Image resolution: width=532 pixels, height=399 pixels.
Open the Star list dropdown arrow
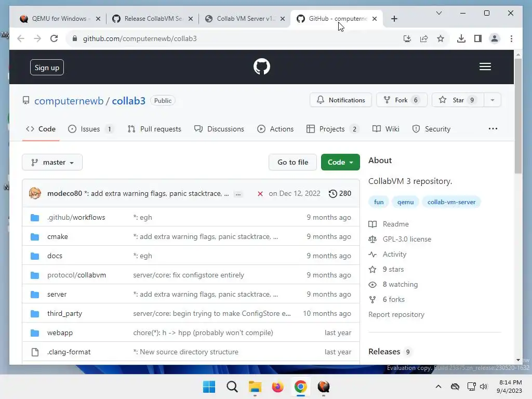tap(493, 100)
